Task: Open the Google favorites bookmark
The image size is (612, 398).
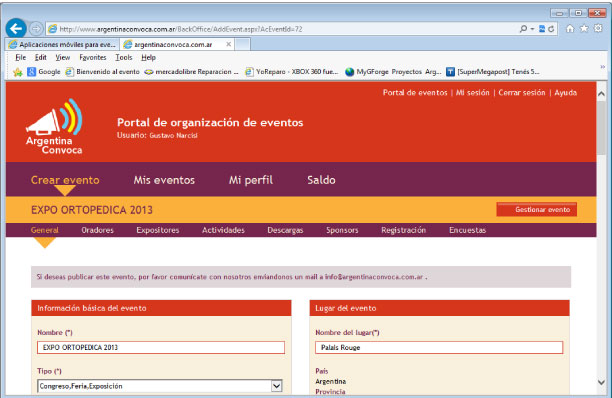Action: (44, 72)
